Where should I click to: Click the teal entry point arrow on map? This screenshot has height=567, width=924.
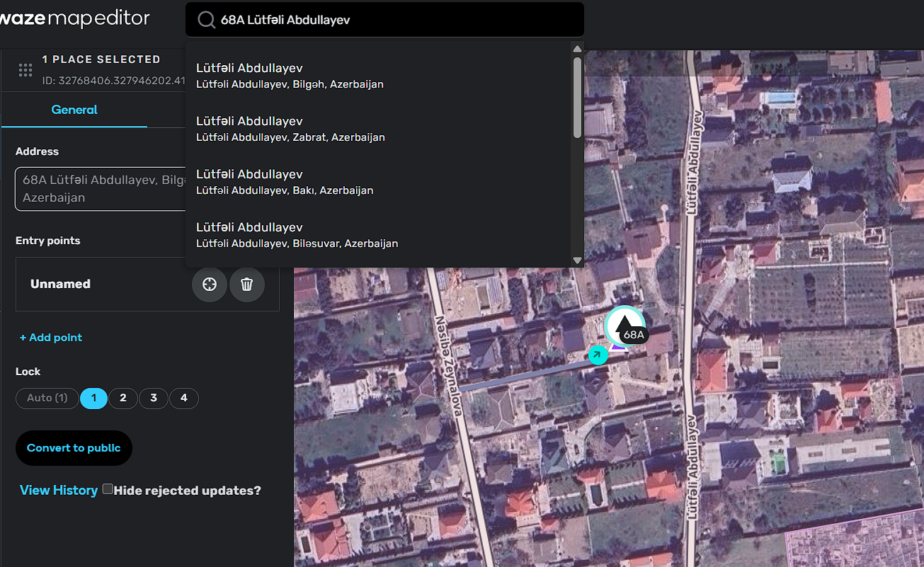point(598,355)
